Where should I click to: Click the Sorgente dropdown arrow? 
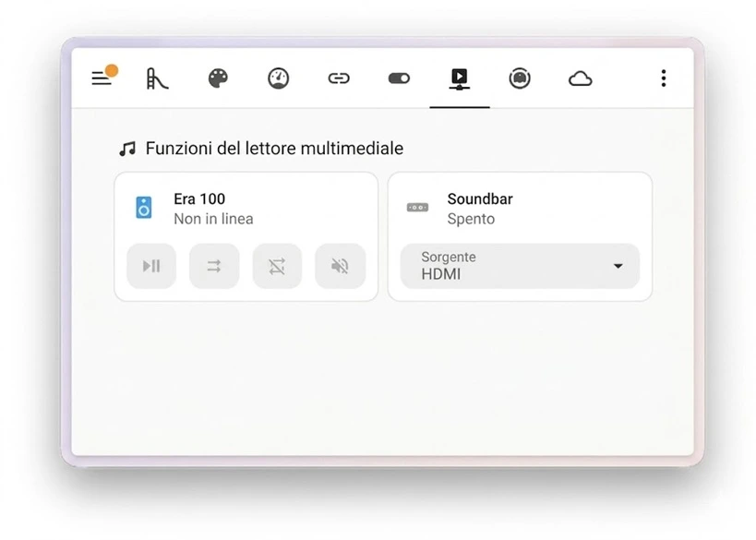tap(618, 266)
